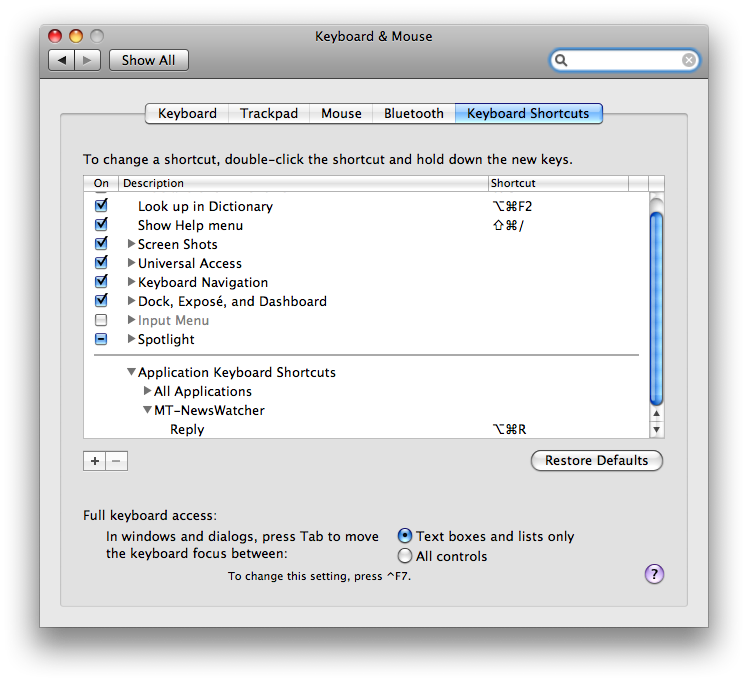This screenshot has height=682, width=748.
Task: Click the back navigation arrow
Action: tap(62, 60)
